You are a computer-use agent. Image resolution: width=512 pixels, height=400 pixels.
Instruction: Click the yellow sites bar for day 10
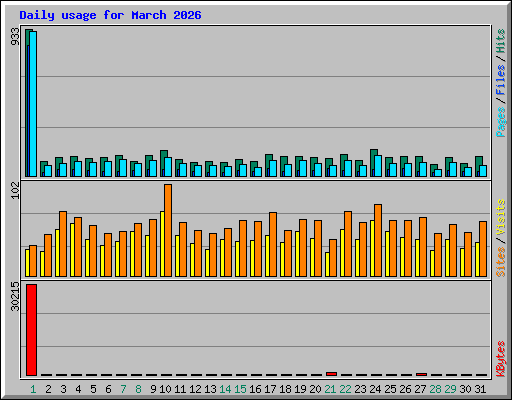162,244
